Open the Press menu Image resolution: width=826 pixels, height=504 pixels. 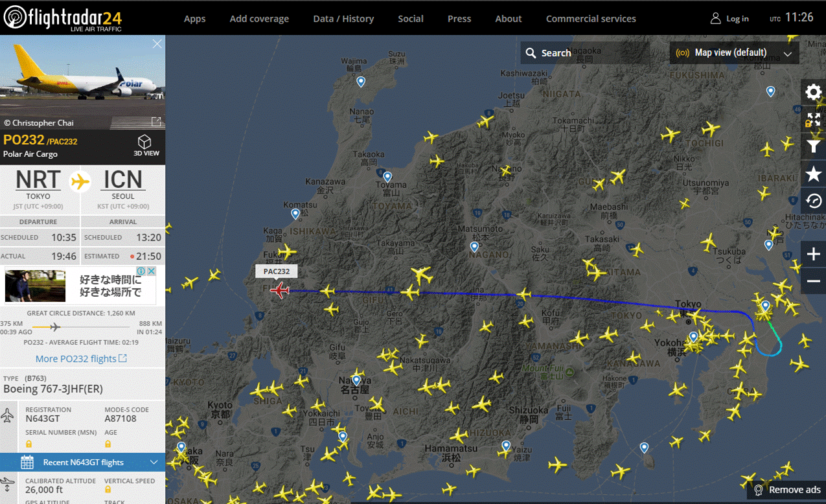(x=459, y=19)
